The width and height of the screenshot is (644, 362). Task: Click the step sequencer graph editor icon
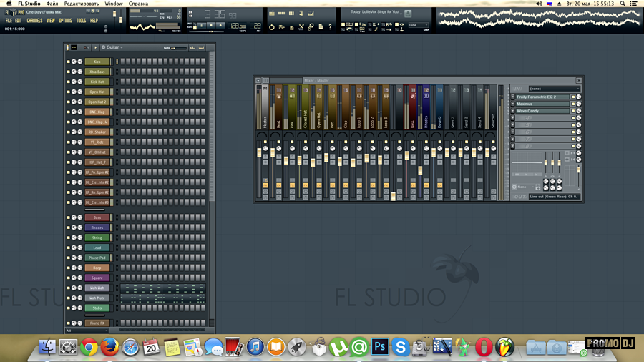click(192, 48)
